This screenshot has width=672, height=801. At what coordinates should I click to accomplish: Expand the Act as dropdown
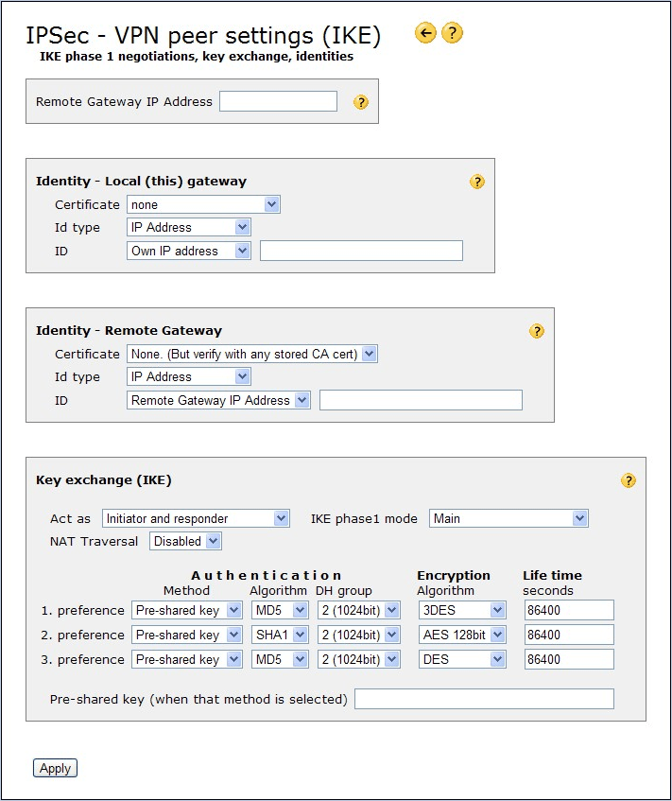click(x=195, y=518)
